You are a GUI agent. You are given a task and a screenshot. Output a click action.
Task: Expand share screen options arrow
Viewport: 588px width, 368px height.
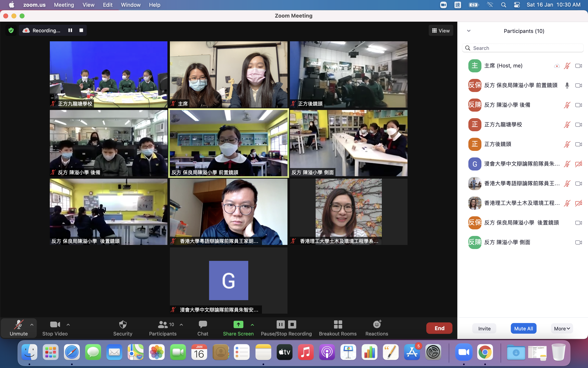[252, 325]
